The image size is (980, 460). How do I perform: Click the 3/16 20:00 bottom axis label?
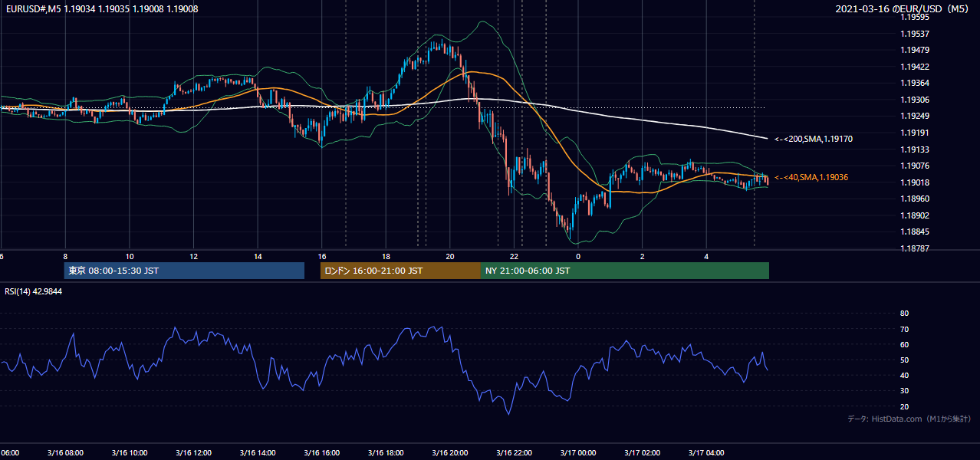[x=450, y=452]
